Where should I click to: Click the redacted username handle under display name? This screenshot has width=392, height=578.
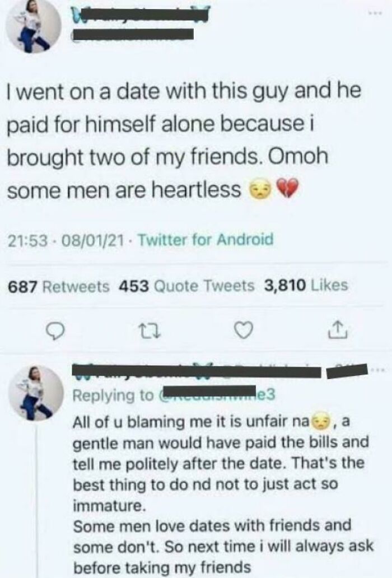click(x=133, y=37)
